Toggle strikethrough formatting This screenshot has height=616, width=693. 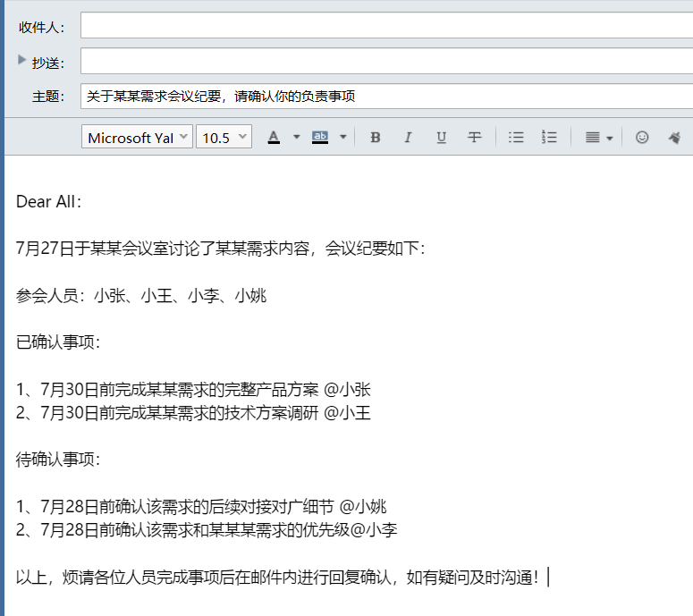tap(474, 138)
